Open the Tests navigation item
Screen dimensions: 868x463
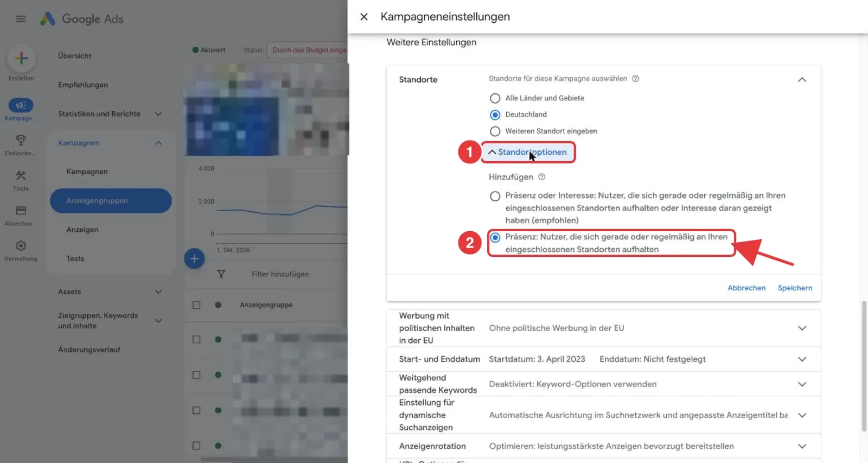[75, 259]
